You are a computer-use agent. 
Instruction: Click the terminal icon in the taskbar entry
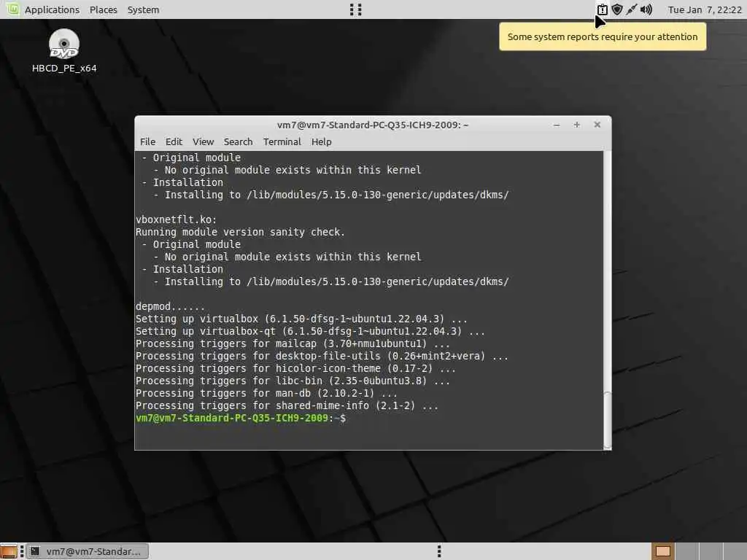[35, 551]
